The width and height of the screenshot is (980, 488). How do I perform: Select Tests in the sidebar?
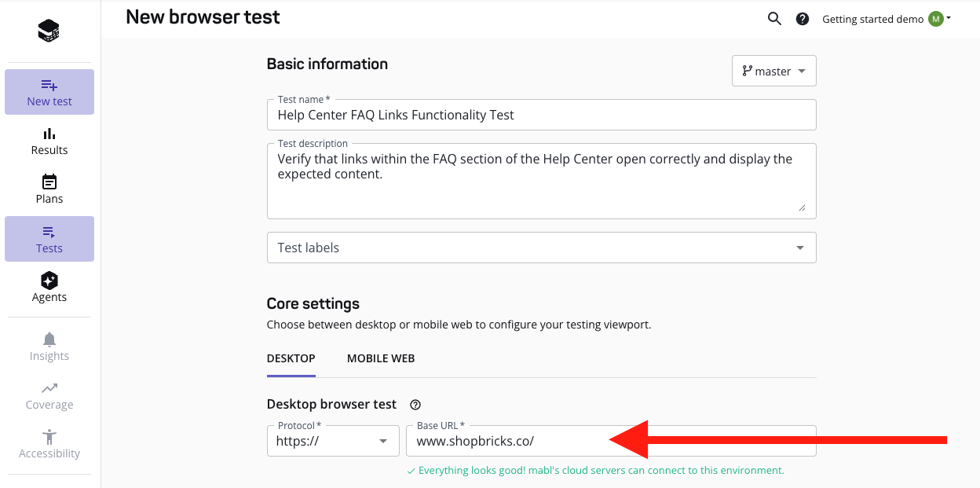click(49, 239)
